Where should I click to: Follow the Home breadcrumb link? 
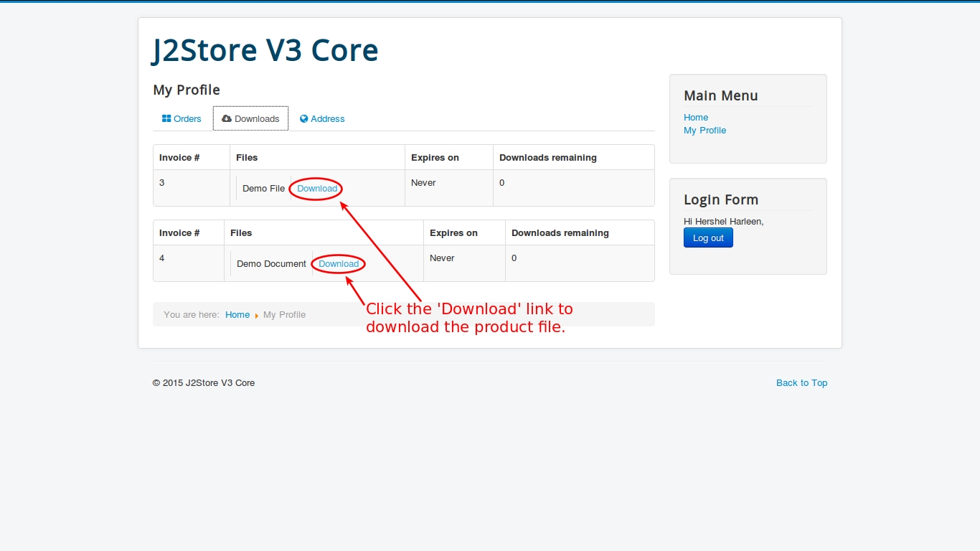pyautogui.click(x=237, y=315)
